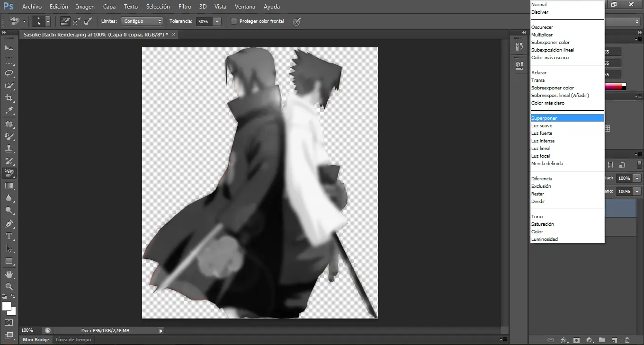Toggle continuous sampling mode

click(x=65, y=21)
